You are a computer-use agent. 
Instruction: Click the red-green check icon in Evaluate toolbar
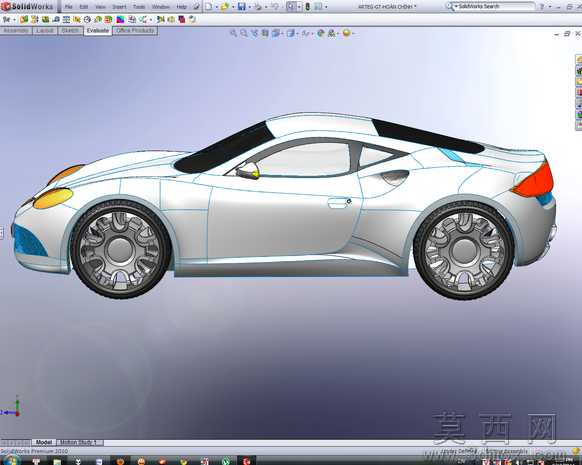click(108, 19)
